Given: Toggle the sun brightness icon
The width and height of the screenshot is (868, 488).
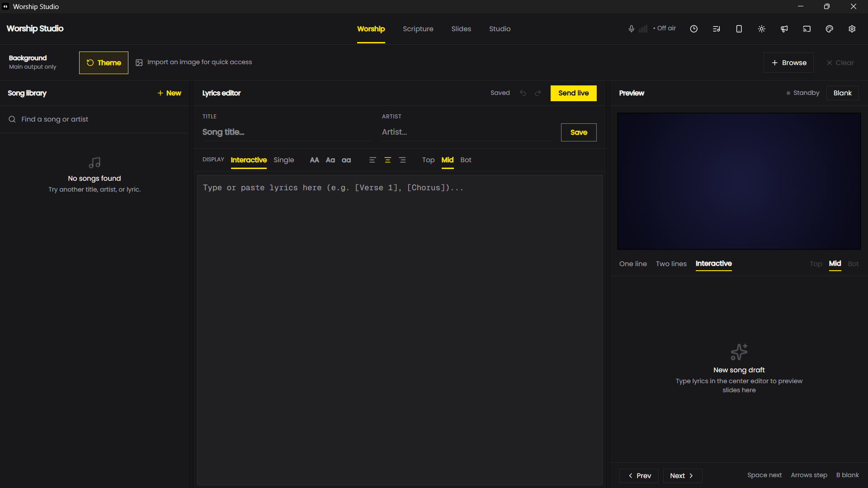Looking at the screenshot, I should pyautogui.click(x=761, y=29).
